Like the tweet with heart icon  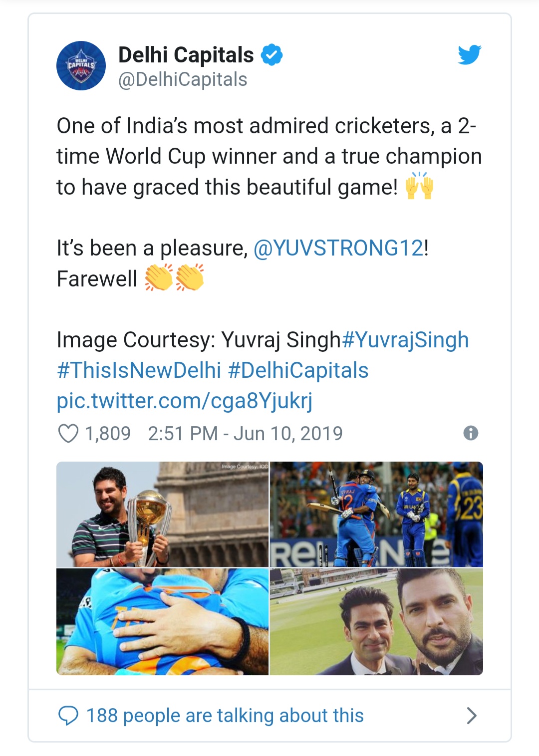point(68,434)
